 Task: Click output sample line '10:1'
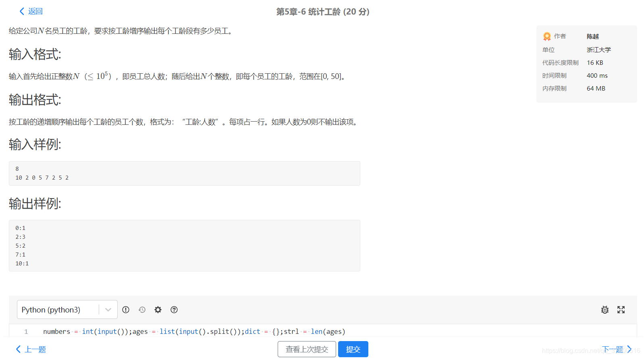pyautogui.click(x=22, y=263)
